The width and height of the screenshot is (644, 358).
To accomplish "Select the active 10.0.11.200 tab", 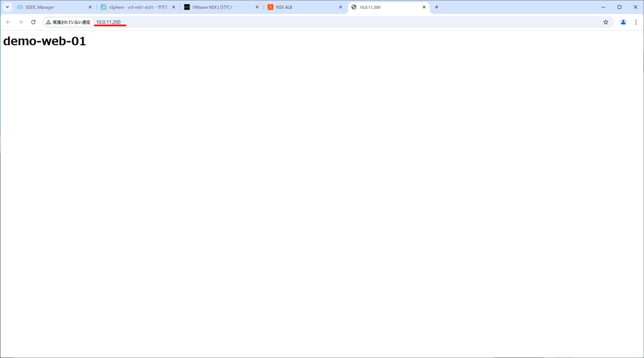I will (388, 7).
